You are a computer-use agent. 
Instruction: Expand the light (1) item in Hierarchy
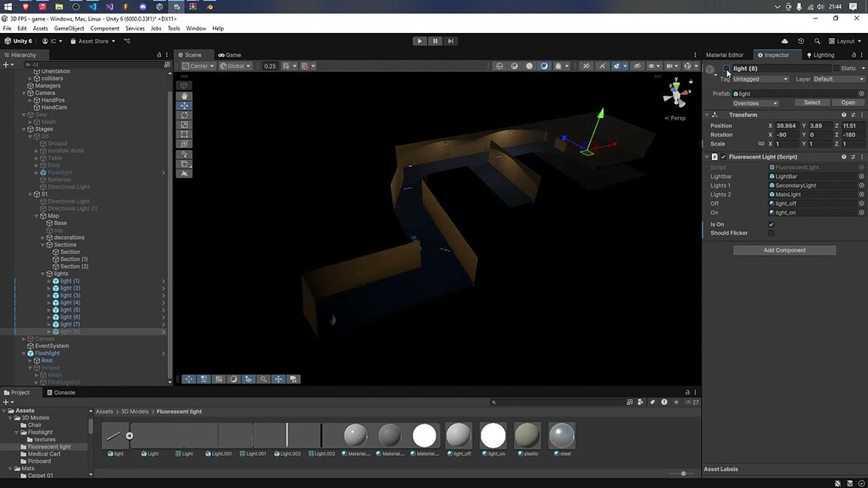[49, 280]
